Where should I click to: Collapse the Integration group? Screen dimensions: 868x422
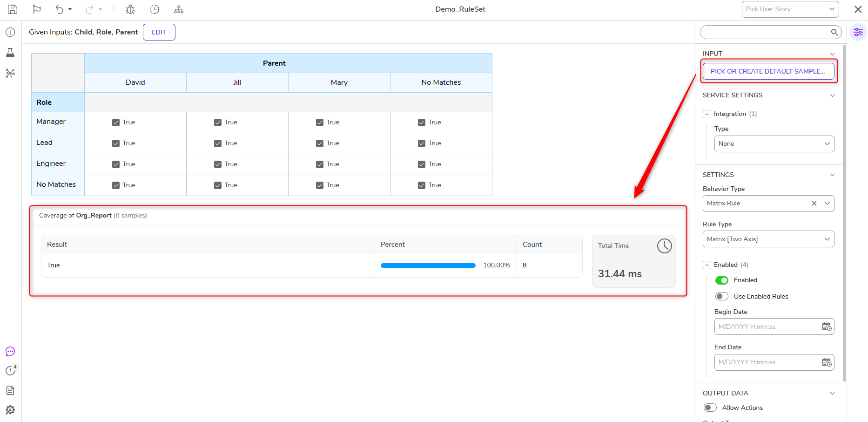tap(707, 114)
